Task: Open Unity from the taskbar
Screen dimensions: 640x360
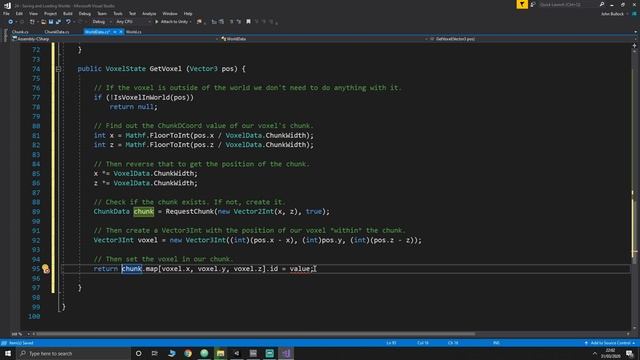Action: click(x=237, y=353)
